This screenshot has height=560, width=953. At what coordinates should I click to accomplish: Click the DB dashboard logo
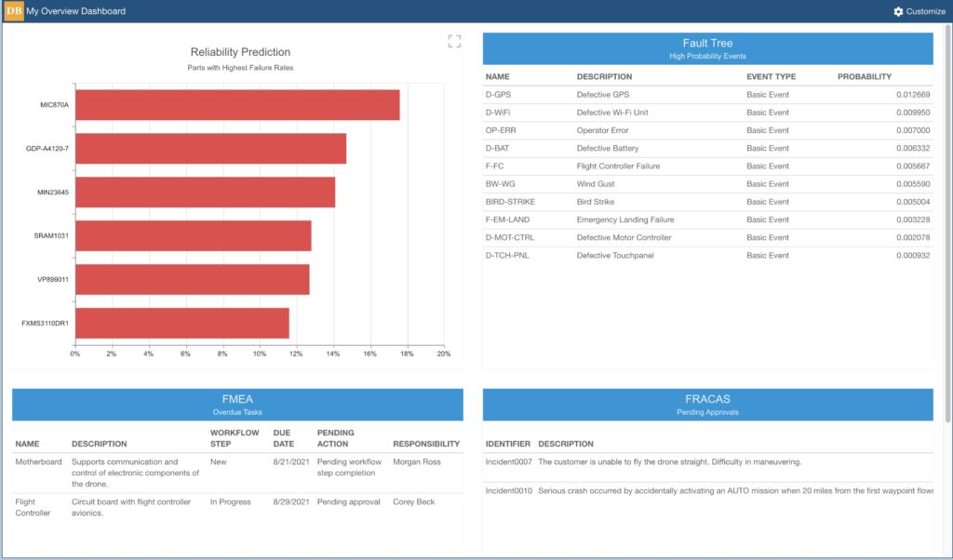pos(13,11)
